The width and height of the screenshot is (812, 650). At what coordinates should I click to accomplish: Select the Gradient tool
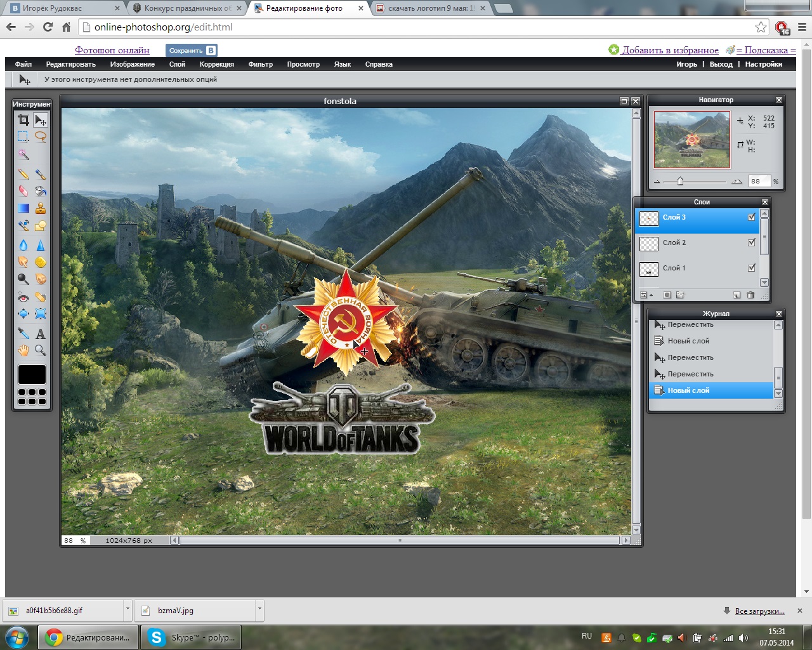(x=23, y=208)
